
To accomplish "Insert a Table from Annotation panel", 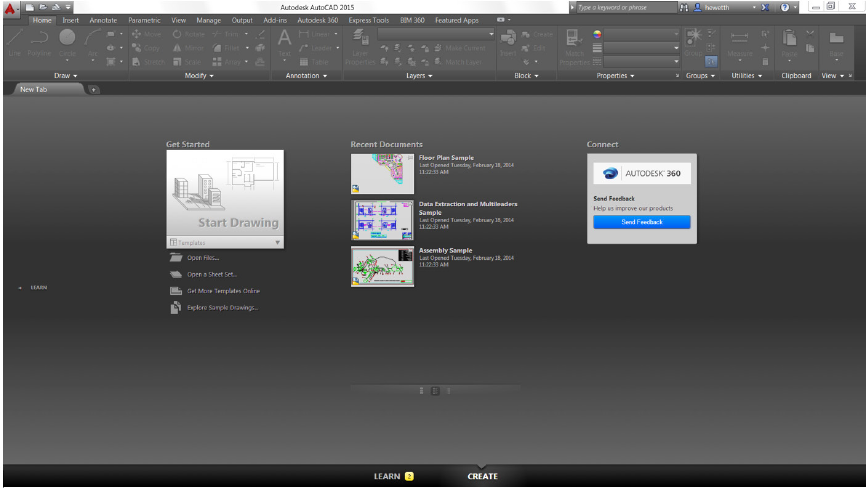I will pos(314,62).
